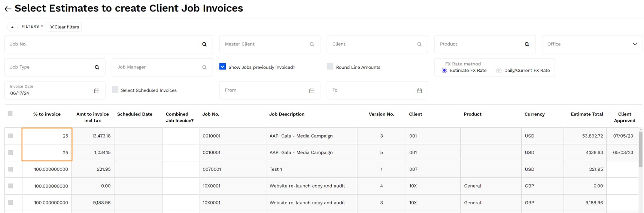644x213 pixels.
Task: Click estimate total 4,136.63
Action: (x=595, y=152)
